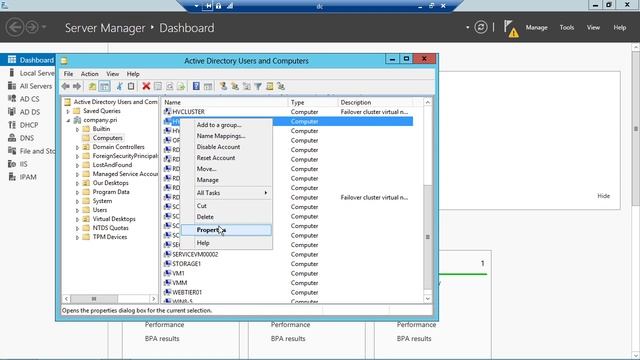
Task: Sort list by the Description column header
Action: click(x=376, y=102)
